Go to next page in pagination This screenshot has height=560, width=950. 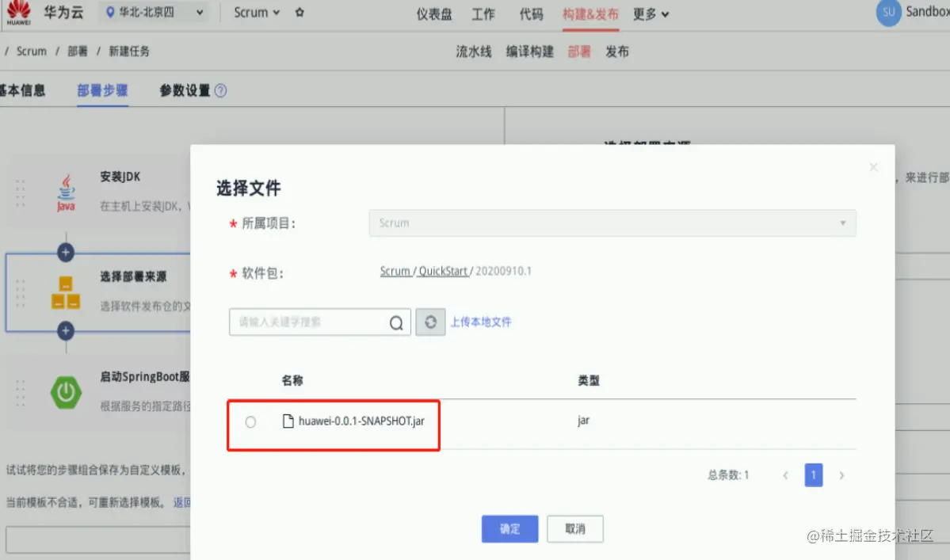click(x=841, y=475)
